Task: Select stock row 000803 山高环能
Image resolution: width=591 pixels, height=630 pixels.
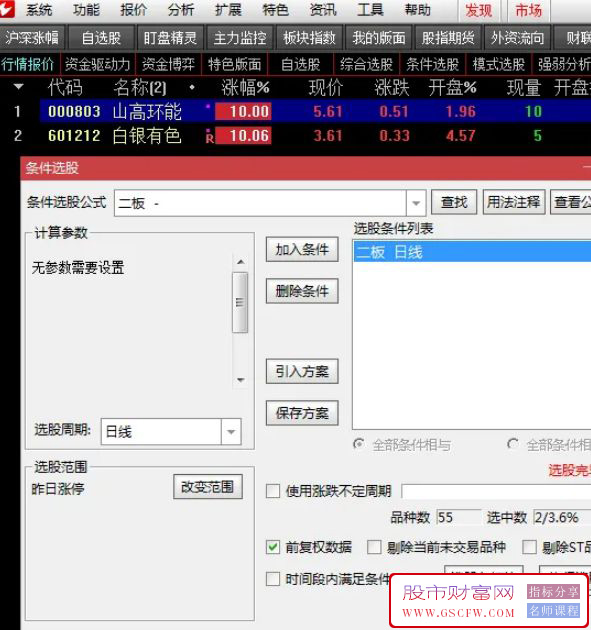Action: tap(295, 111)
